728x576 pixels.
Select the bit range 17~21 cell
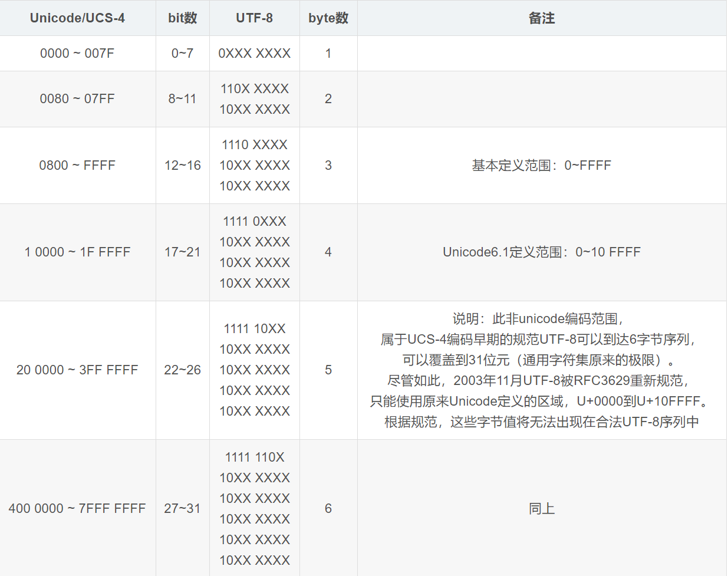(182, 252)
